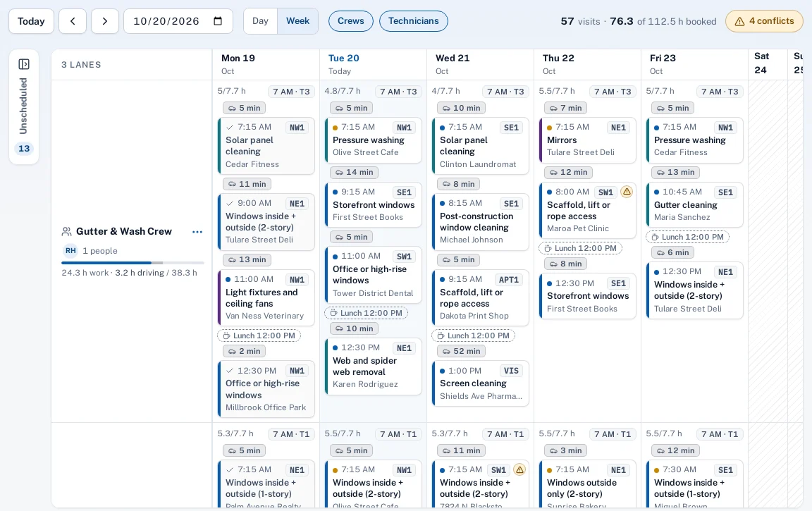Click the 14 min drive chip on Tuesday
The image size is (812, 511).
tap(354, 173)
